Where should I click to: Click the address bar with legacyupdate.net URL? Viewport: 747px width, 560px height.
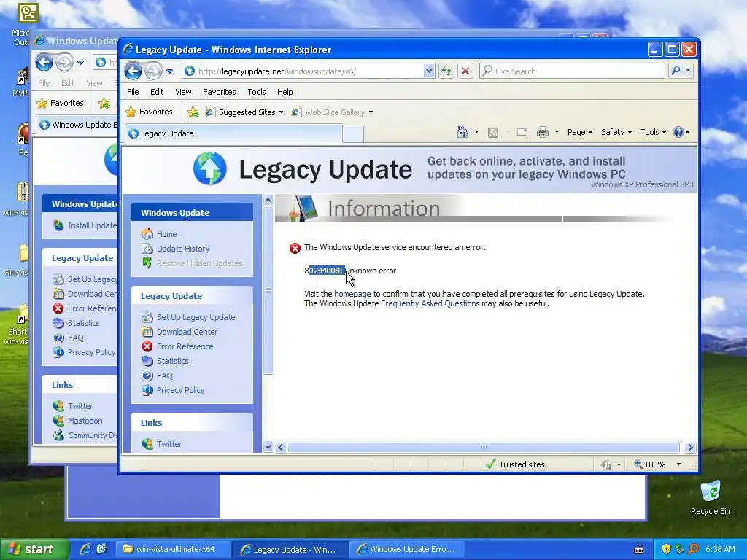coord(303,71)
